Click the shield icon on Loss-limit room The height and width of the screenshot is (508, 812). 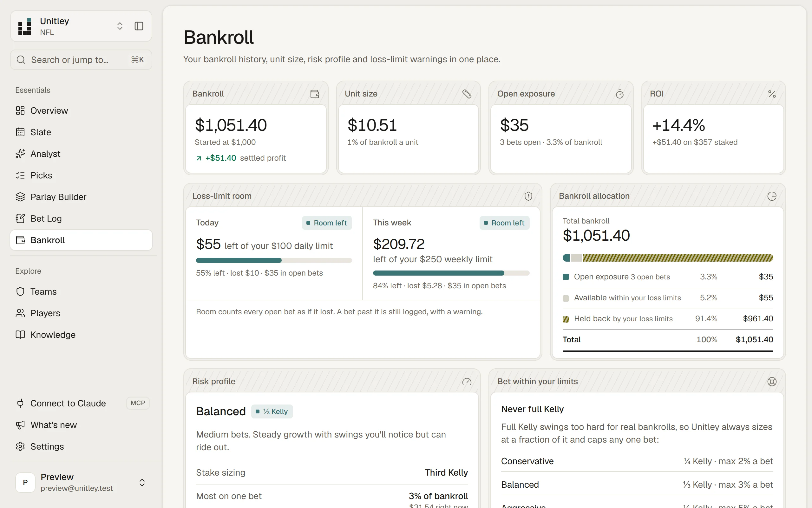[x=528, y=196]
